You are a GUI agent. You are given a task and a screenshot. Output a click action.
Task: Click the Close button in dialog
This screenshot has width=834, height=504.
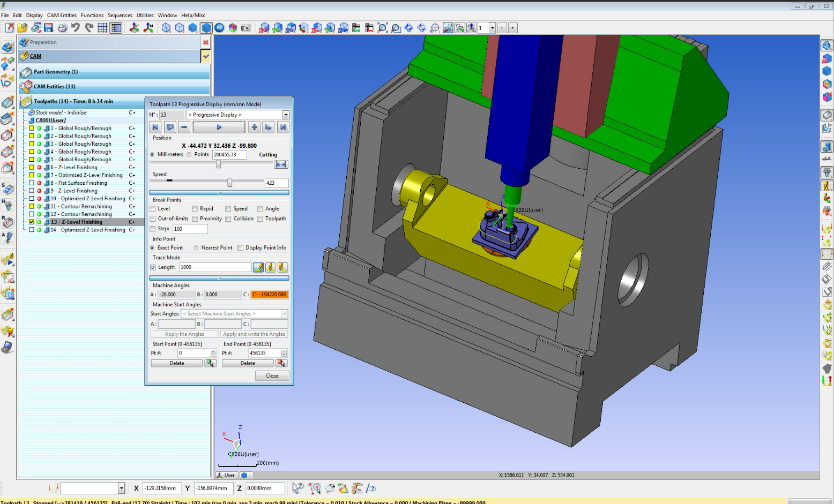(272, 376)
